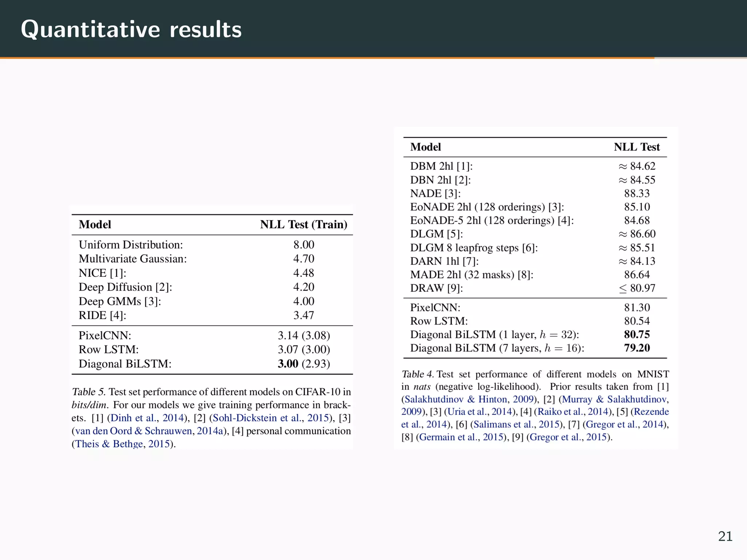Open the Salakhutdinov & Hinton citation link
747x560 pixels.
pyautogui.click(x=469, y=399)
